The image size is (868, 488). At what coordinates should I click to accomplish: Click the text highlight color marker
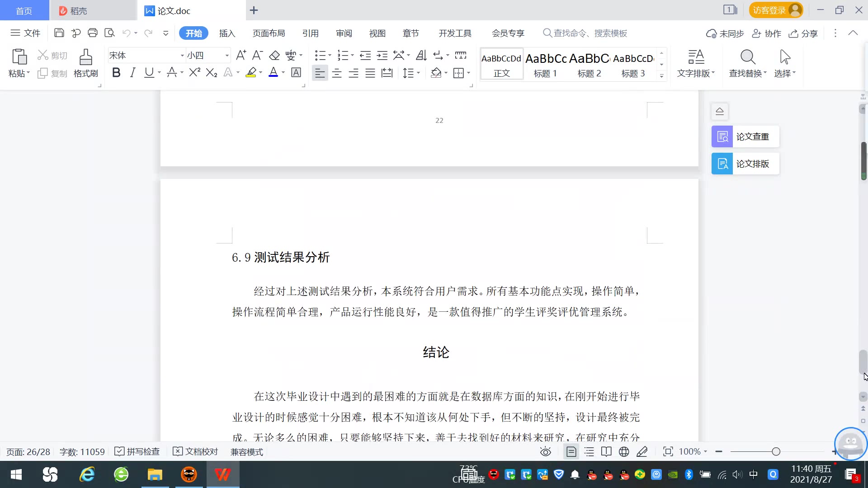click(251, 73)
